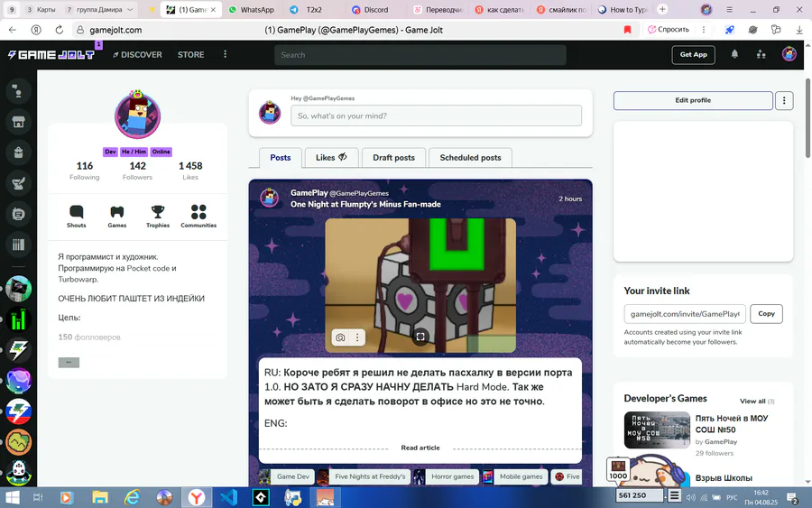Click the Windows Start button
Viewport: 812px width, 508px height.
12,497
